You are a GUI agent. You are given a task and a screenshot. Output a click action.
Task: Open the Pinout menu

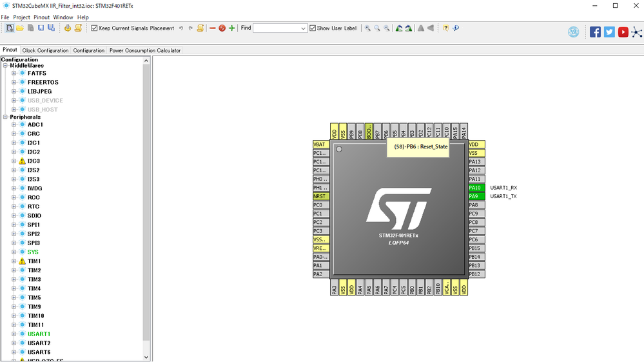point(41,17)
